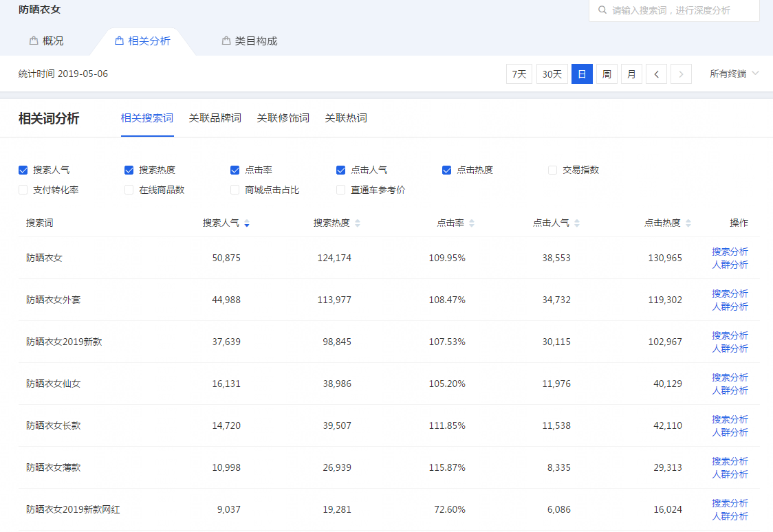This screenshot has width=773, height=532.
Task: Click the 防晒衣女薄款 search term cell
Action: [53, 467]
